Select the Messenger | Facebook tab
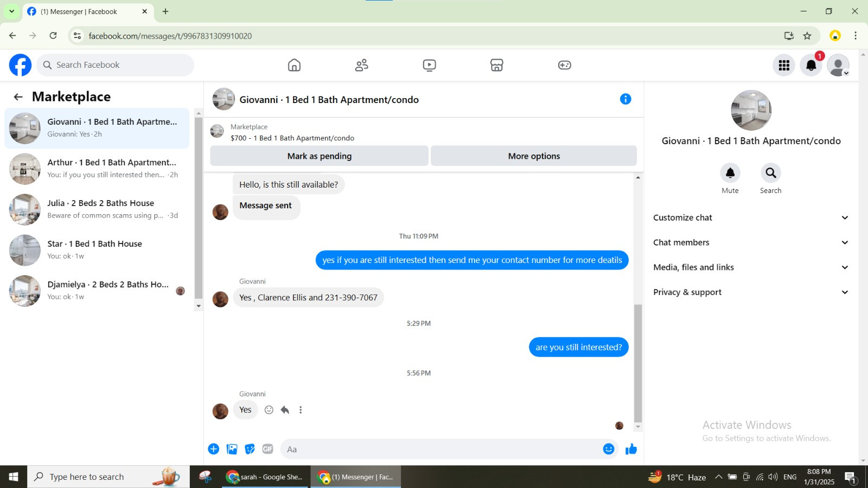This screenshot has width=868, height=488. 87,11
